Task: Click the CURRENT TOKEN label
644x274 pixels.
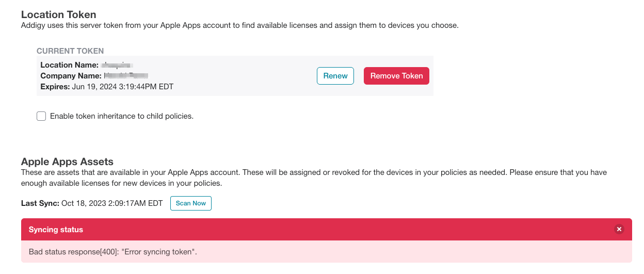Action: [x=70, y=51]
